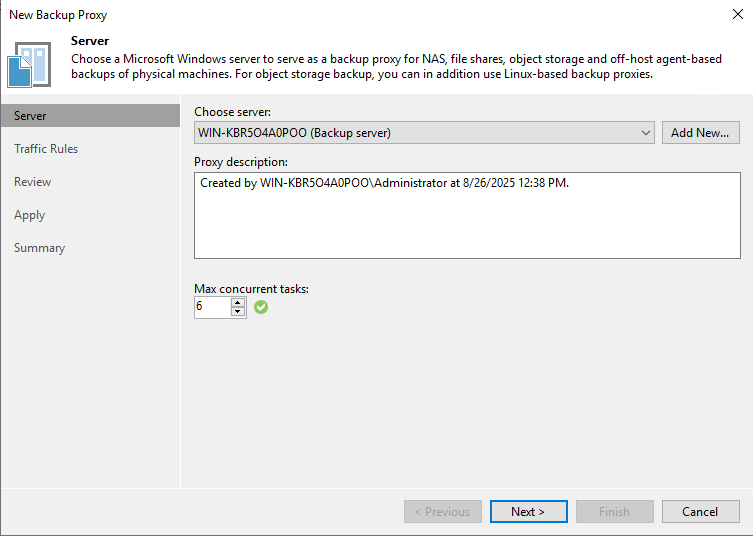Viewport: 753px width, 536px height.
Task: Jump to the Summary step
Action: point(39,248)
